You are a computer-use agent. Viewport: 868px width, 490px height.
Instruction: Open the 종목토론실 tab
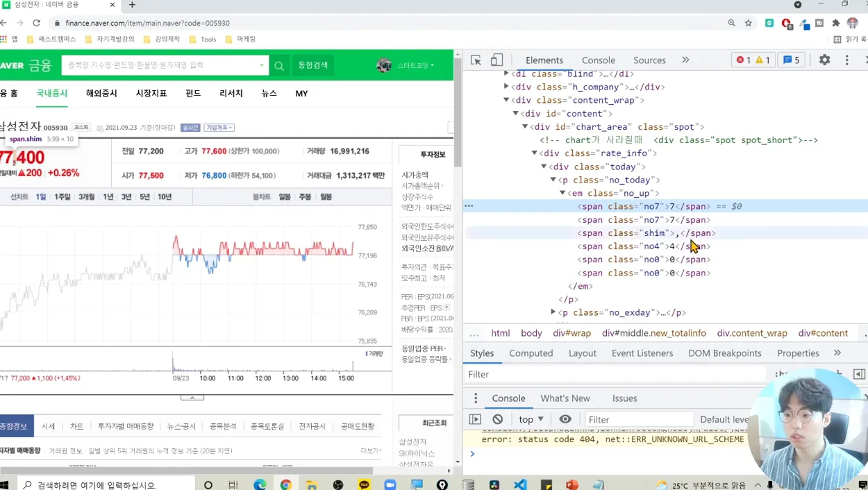tap(267, 426)
